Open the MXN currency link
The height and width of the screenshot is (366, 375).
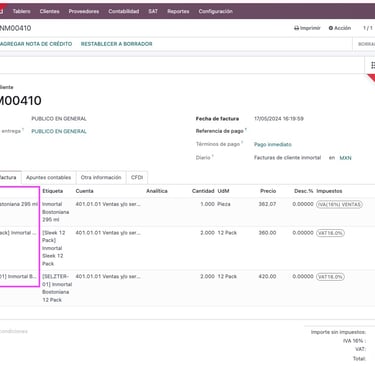(345, 158)
